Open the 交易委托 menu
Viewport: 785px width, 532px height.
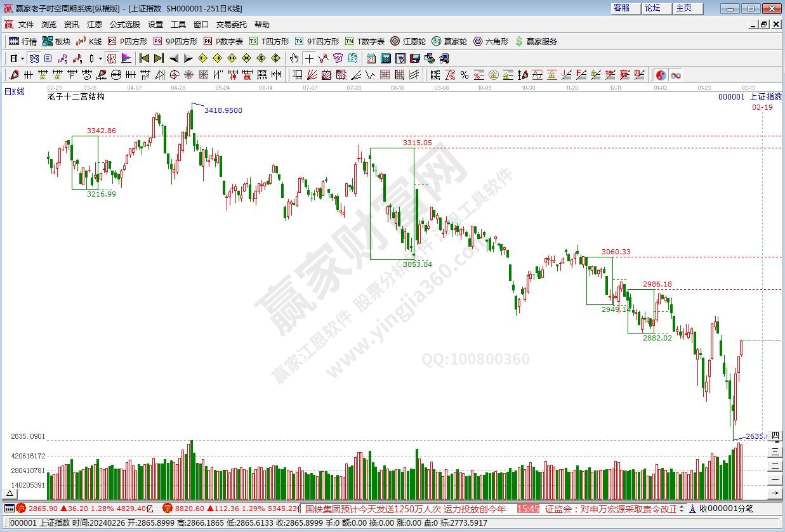pyautogui.click(x=232, y=25)
